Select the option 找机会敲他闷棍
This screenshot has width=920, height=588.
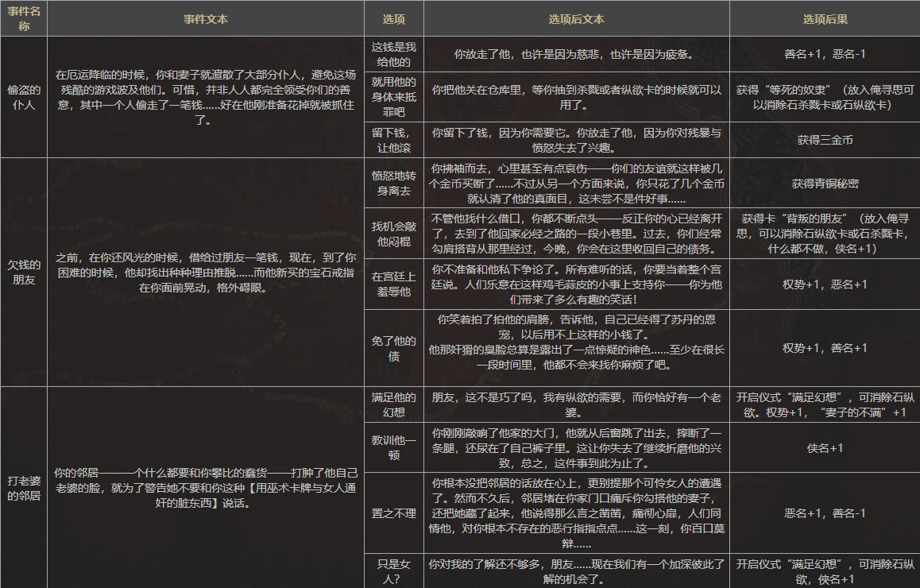click(x=393, y=234)
